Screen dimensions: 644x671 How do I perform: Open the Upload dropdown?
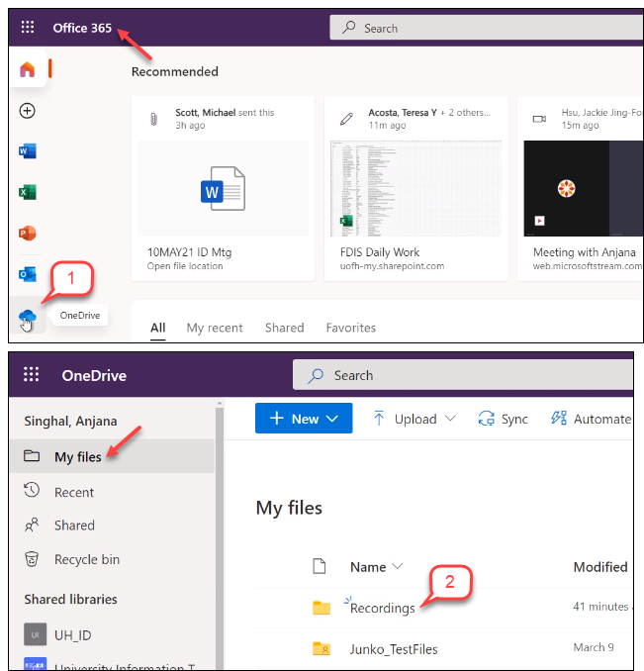(x=414, y=419)
